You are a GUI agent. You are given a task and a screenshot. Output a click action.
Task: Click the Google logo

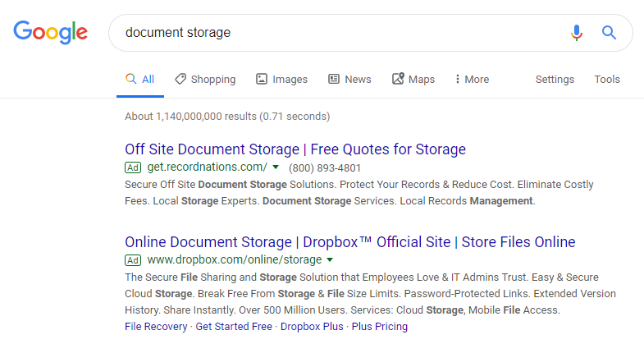click(50, 33)
